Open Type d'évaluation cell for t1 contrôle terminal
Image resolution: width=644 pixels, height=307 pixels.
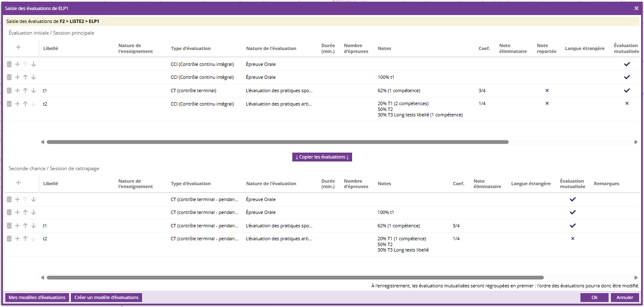(193, 91)
